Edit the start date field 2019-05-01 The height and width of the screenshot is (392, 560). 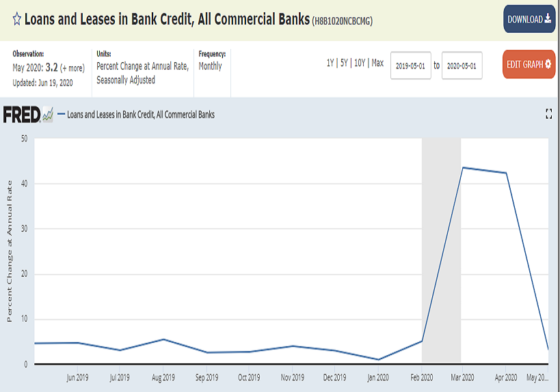tap(411, 66)
